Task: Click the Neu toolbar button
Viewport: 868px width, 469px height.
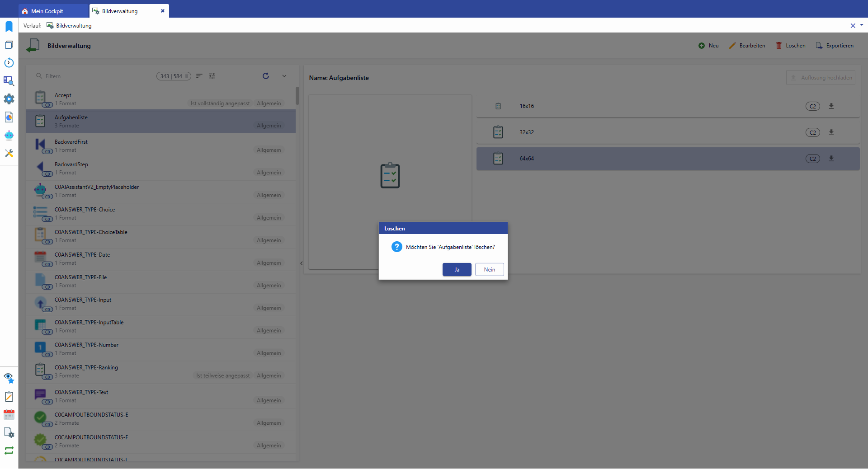Action: [x=708, y=46]
